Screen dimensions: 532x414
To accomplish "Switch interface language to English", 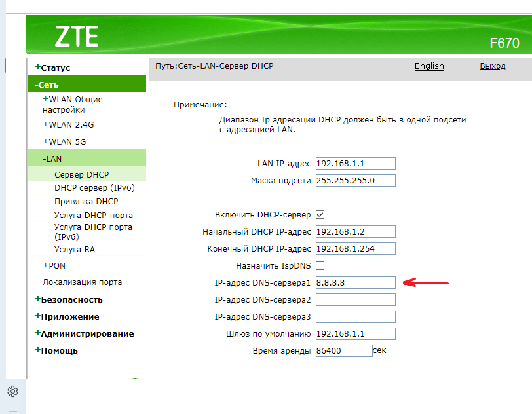I will click(429, 66).
